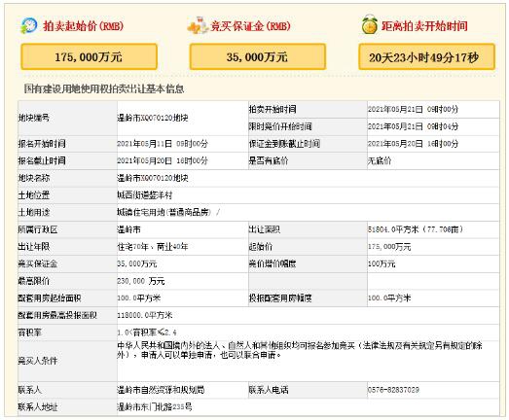Click the 175,000万元 starting price box
The width and height of the screenshot is (509, 420).
tap(89, 56)
